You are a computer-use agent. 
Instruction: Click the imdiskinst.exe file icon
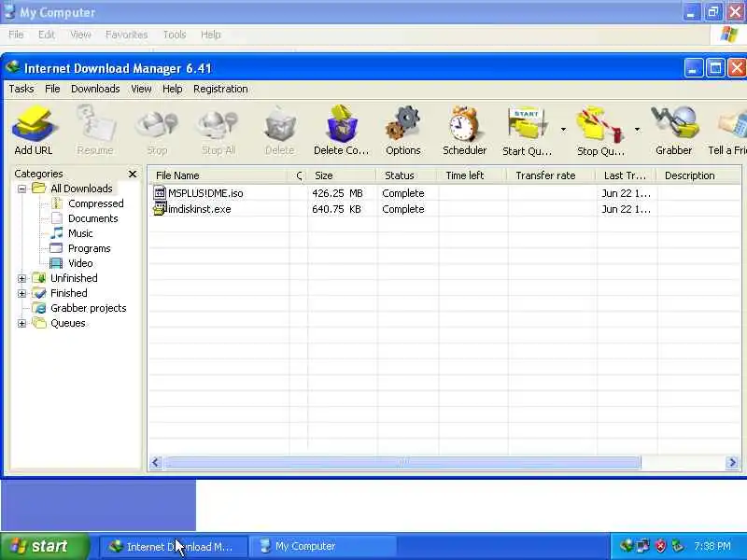point(160,208)
